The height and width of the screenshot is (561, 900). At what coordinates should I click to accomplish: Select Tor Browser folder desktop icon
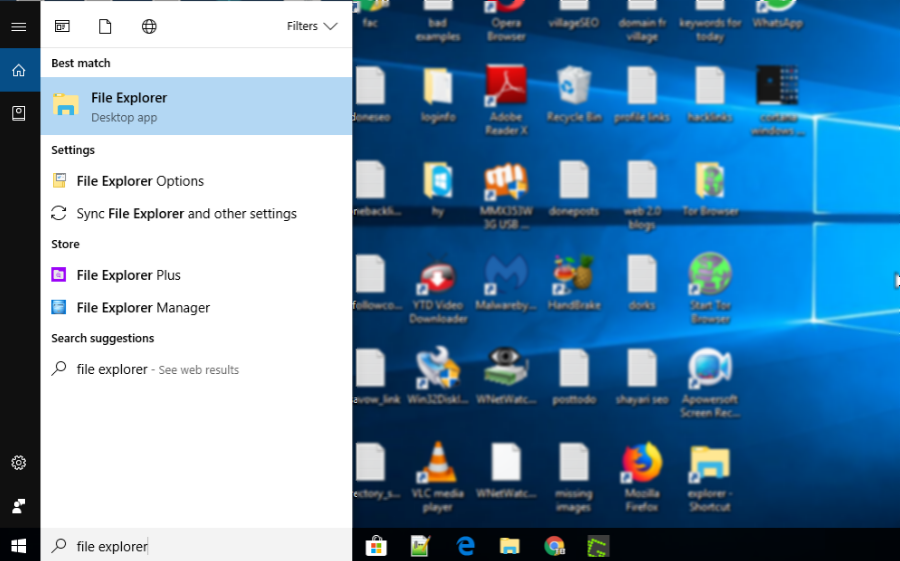click(x=711, y=188)
